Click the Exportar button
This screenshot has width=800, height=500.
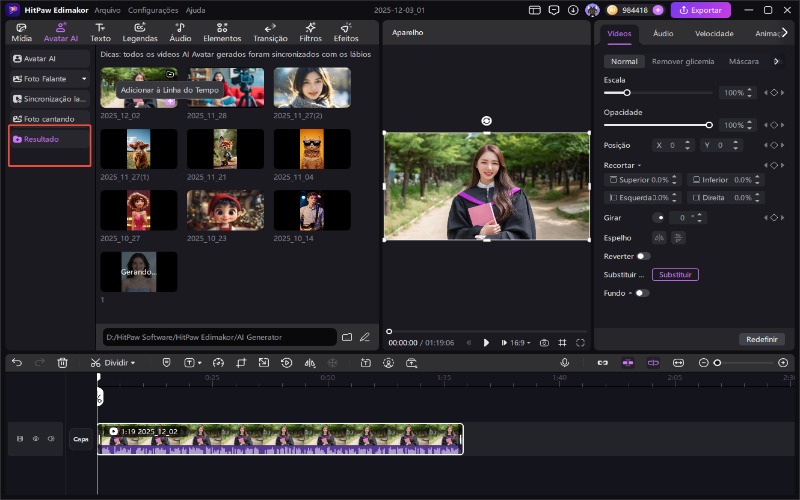point(700,10)
